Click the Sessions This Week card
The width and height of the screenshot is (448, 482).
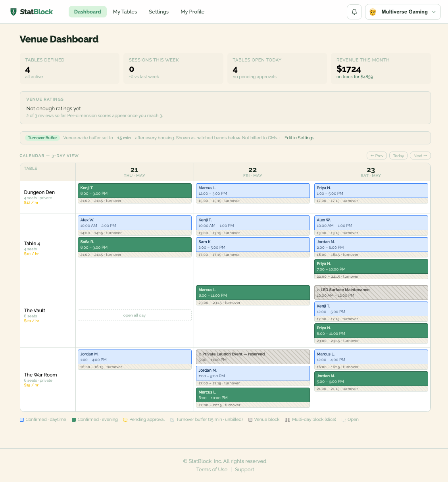point(173,68)
